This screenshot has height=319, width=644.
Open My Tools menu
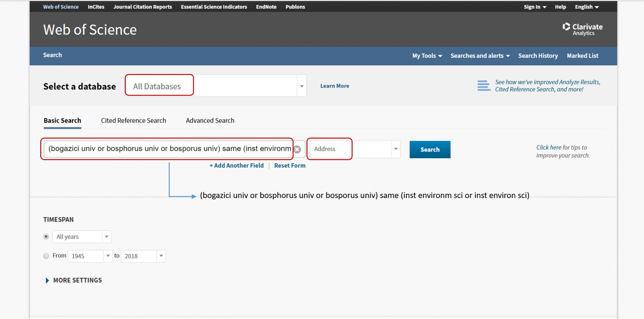(x=427, y=56)
